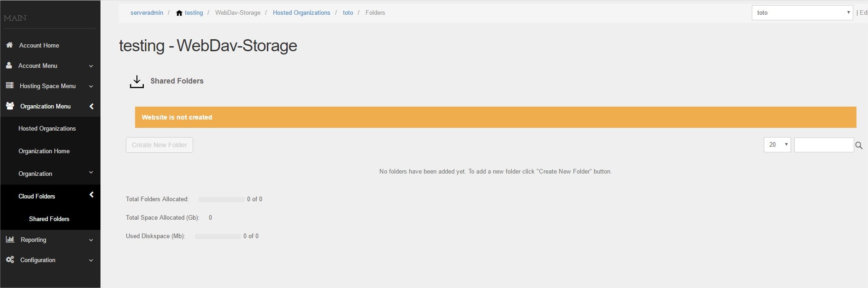868x288 pixels.
Task: Click the Configuration gears icon
Action: coord(10,260)
